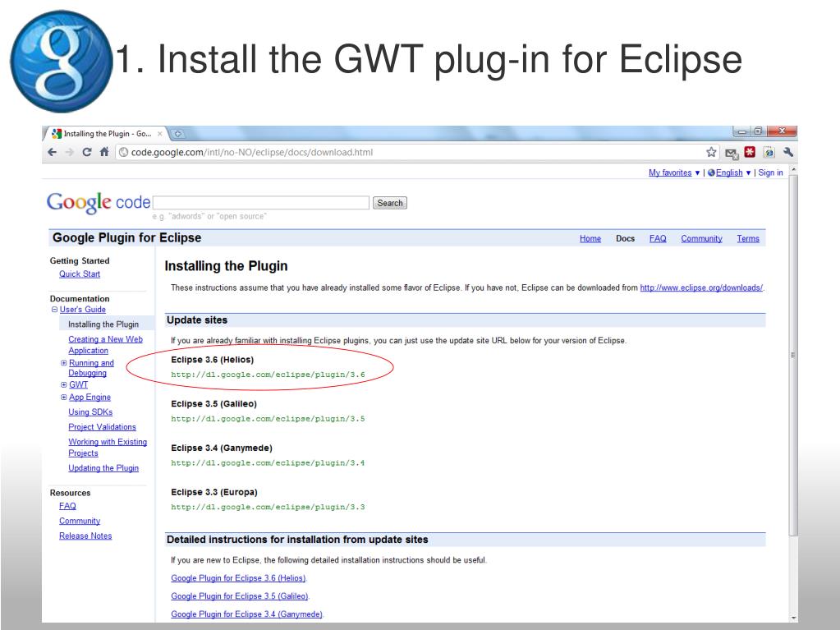Viewport: 840px width, 630px height.
Task: Click the Eclipse 3.5 plugin URL
Action: 268,418
